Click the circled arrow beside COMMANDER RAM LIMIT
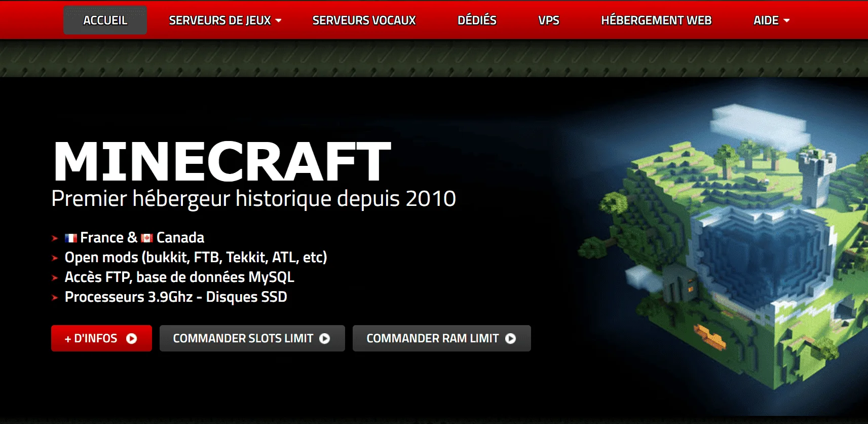 tap(511, 339)
